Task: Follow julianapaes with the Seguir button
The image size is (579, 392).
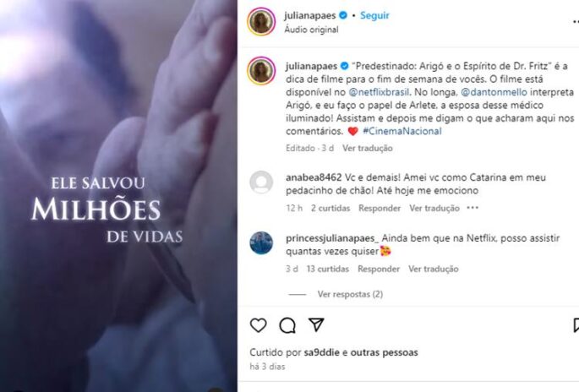Action: point(374,15)
